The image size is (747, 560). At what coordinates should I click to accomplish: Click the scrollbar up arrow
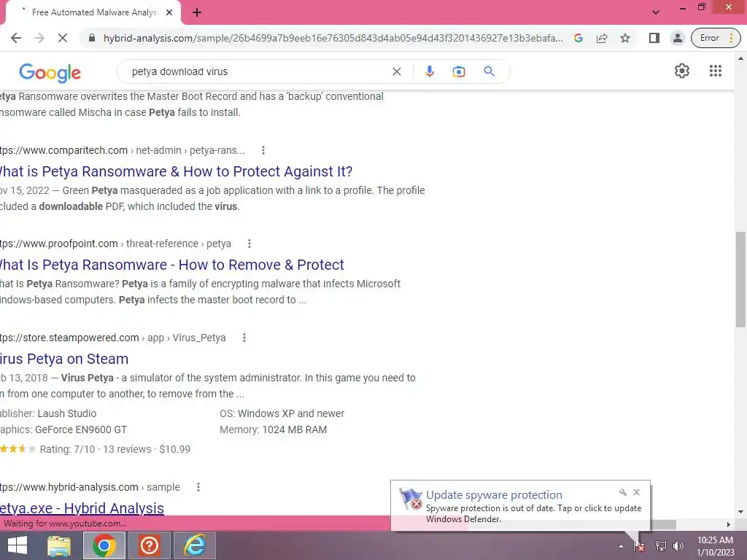click(740, 58)
